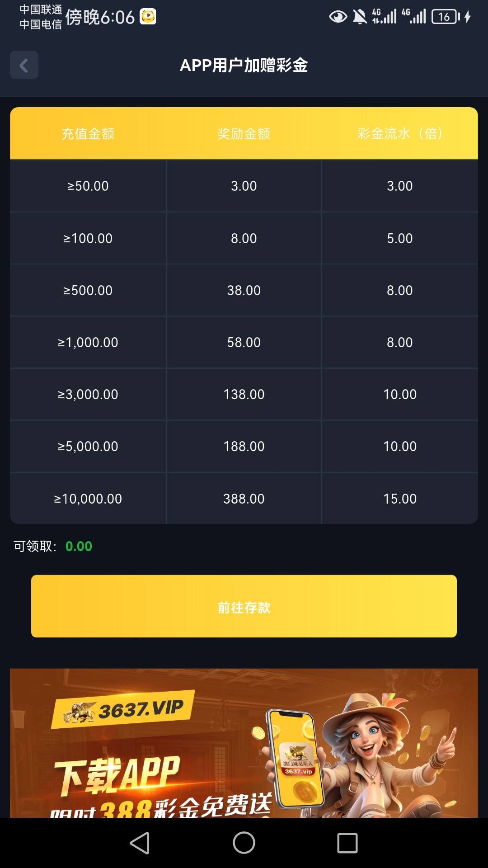Tap the page title APP用户加赠彩金
The width and height of the screenshot is (488, 868).
[x=244, y=66]
